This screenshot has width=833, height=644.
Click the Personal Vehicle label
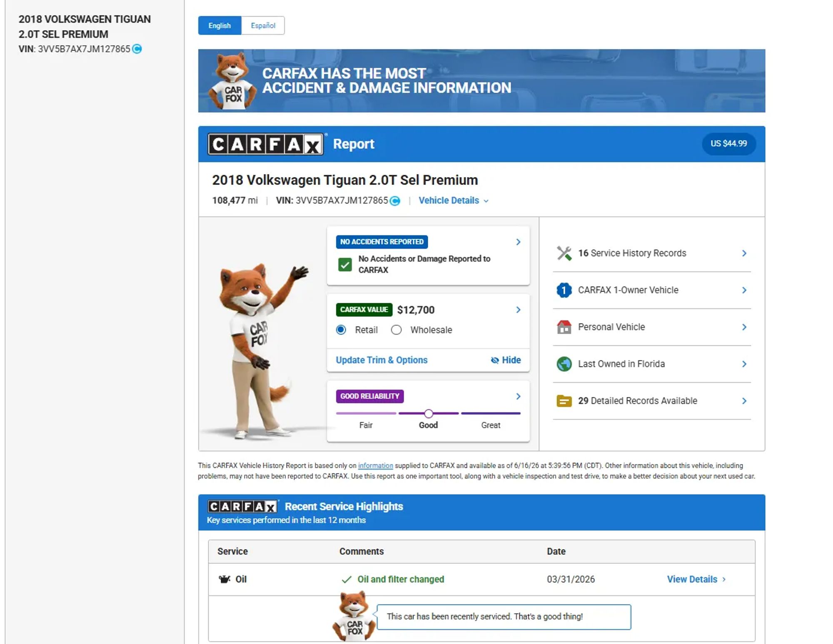click(x=611, y=327)
